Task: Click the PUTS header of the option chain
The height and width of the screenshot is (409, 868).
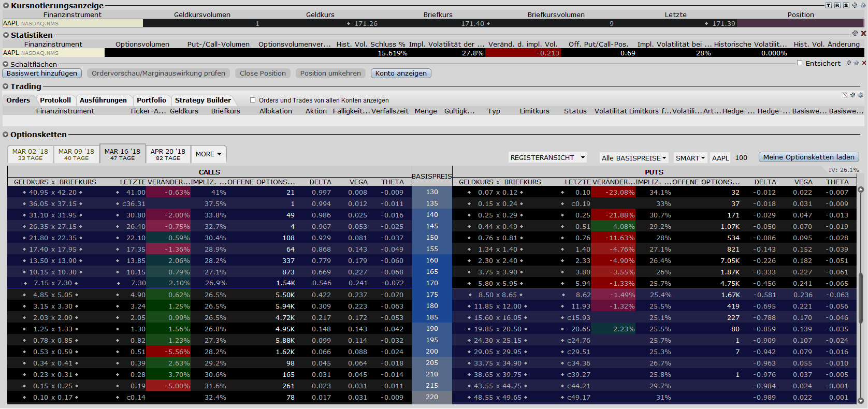Action: tap(654, 172)
